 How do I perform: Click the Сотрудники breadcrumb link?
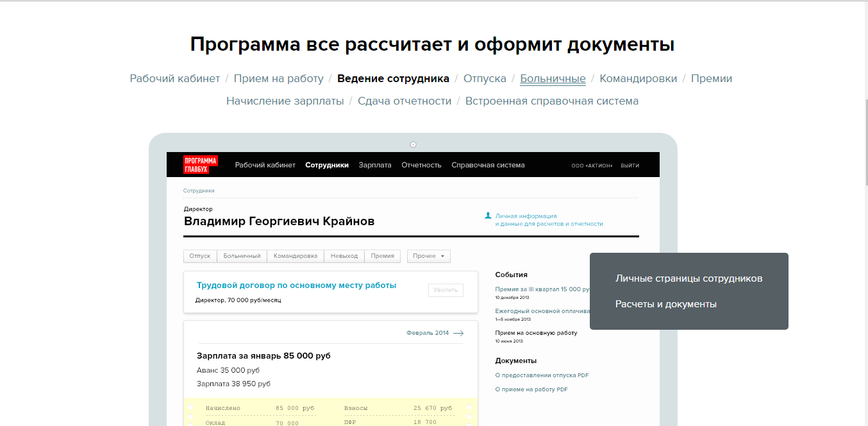coord(199,191)
